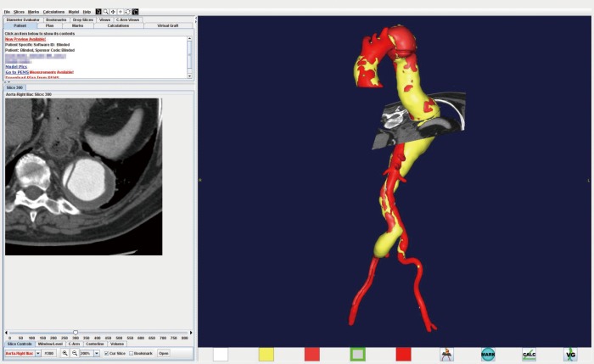This screenshot has height=364, width=594.
Task: Click the zoom in magnifier button
Action: (x=64, y=354)
